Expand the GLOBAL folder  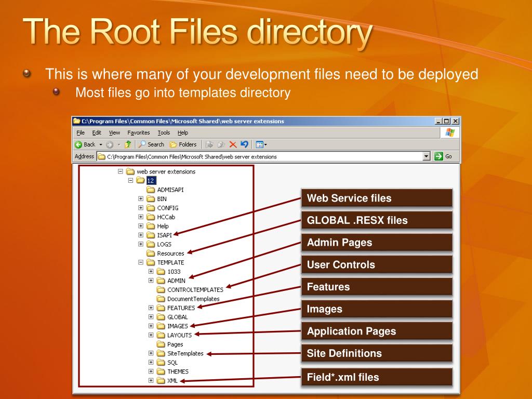click(151, 317)
